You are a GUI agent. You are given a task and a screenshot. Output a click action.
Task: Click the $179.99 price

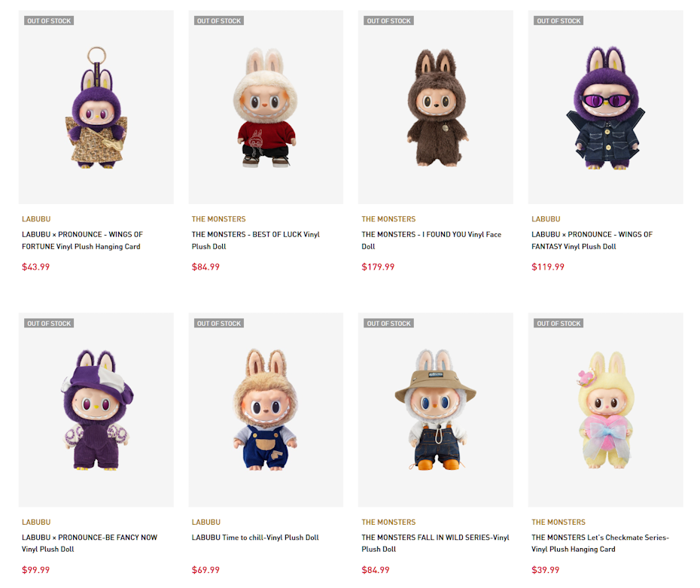[378, 267]
